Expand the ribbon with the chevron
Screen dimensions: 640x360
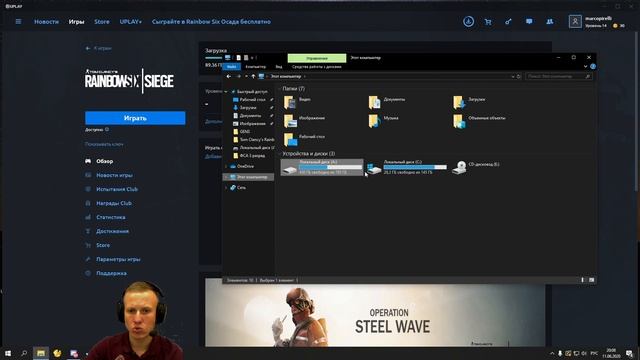[585, 67]
